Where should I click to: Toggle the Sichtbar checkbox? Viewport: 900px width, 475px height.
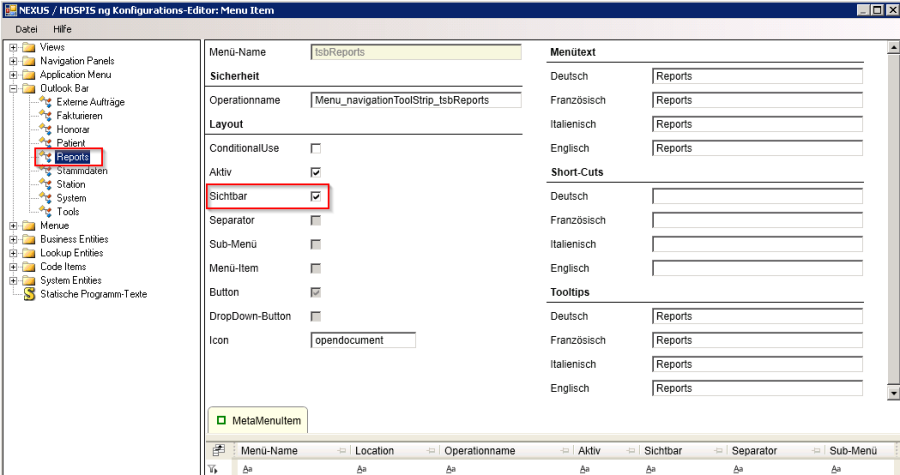(316, 196)
